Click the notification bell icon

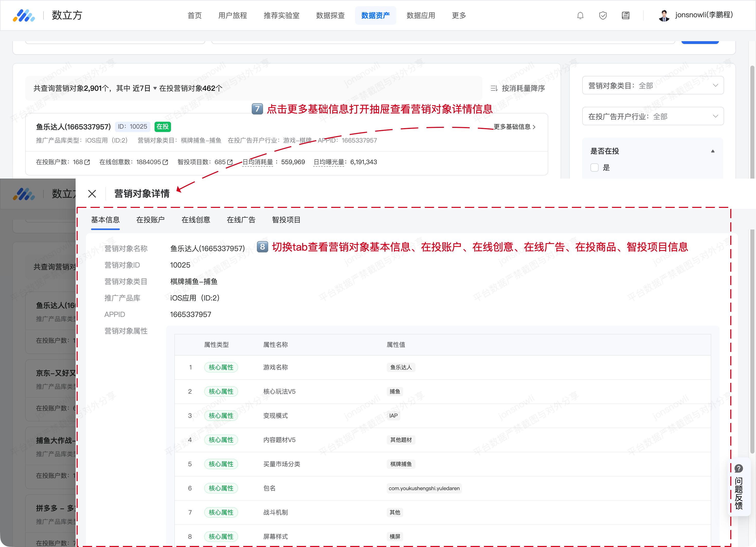pos(580,16)
